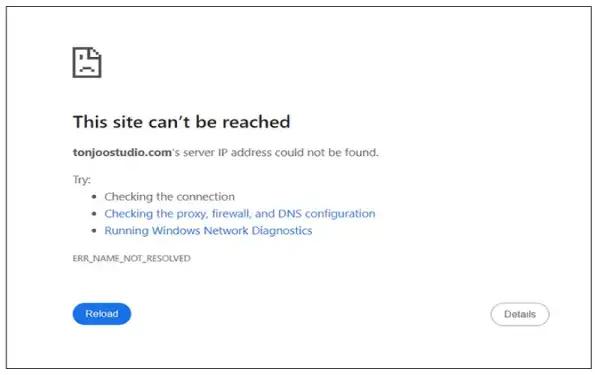600x375 pixels.
Task: Click the 'This site can't be reached' heading
Action: tap(181, 122)
